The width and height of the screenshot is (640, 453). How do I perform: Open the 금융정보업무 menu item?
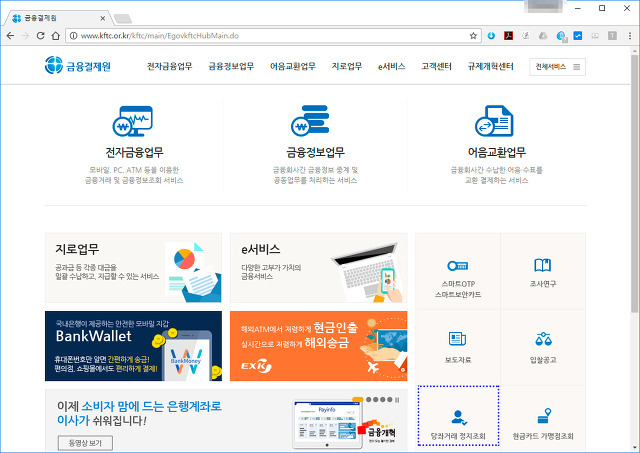pyautogui.click(x=231, y=66)
